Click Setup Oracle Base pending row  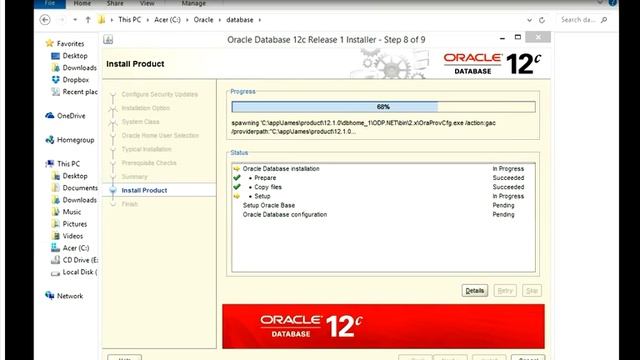(383, 205)
